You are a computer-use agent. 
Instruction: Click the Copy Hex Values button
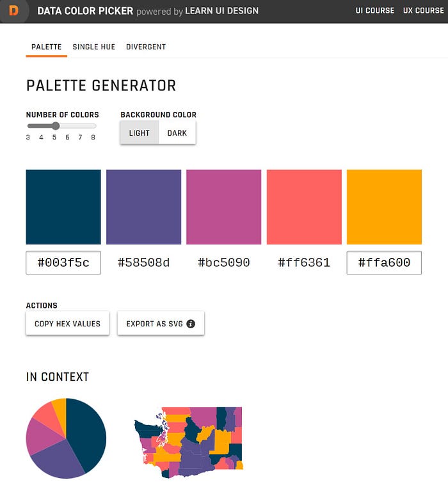coord(67,324)
